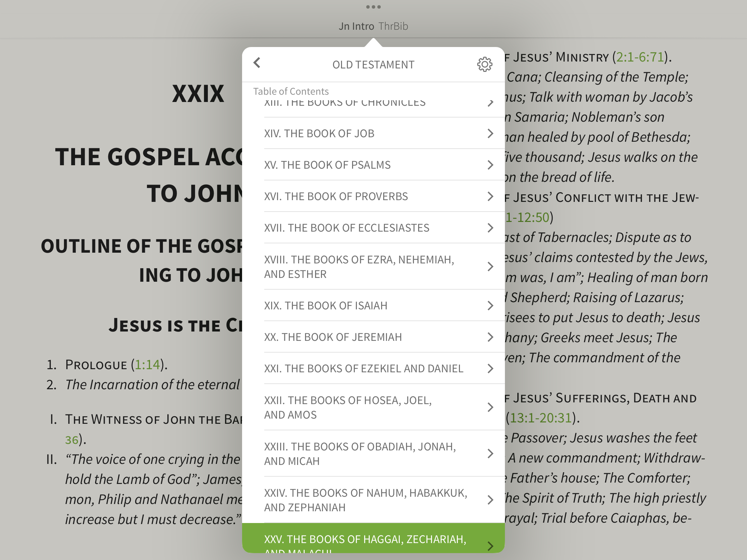This screenshot has width=747, height=560.
Task: Select Ezra, Nehemiah, and Esther entry
Action: point(359,267)
